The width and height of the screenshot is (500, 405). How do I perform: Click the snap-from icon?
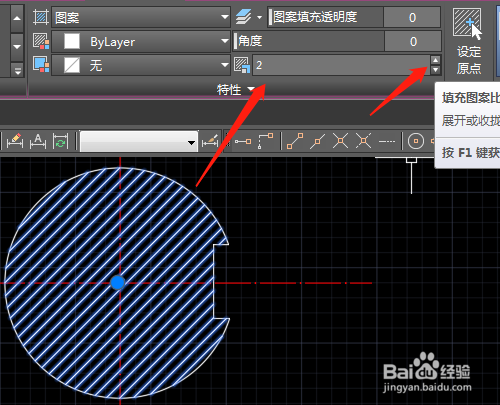(x=266, y=141)
